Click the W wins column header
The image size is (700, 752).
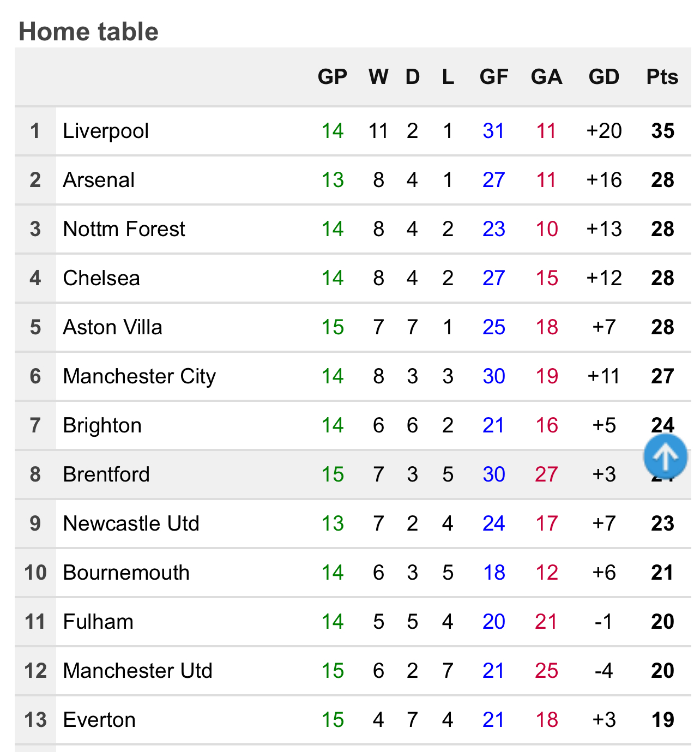378,77
